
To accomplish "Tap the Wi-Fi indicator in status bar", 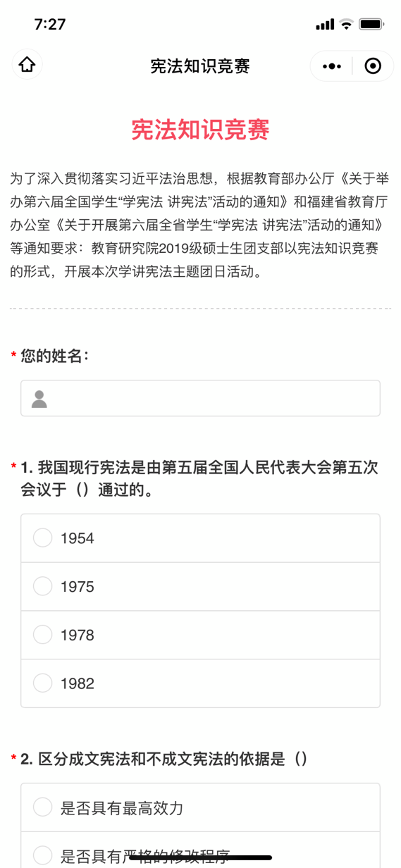I will 346,25.
